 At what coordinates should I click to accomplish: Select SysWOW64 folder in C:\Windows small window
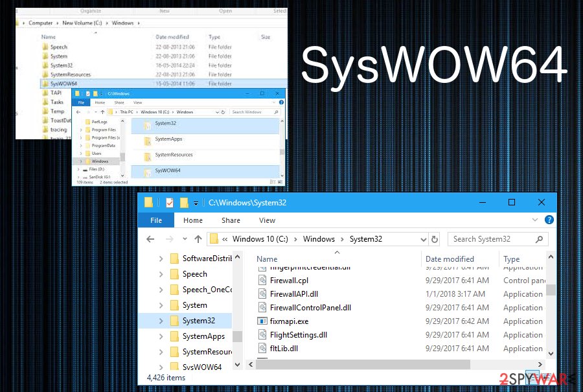click(205, 172)
